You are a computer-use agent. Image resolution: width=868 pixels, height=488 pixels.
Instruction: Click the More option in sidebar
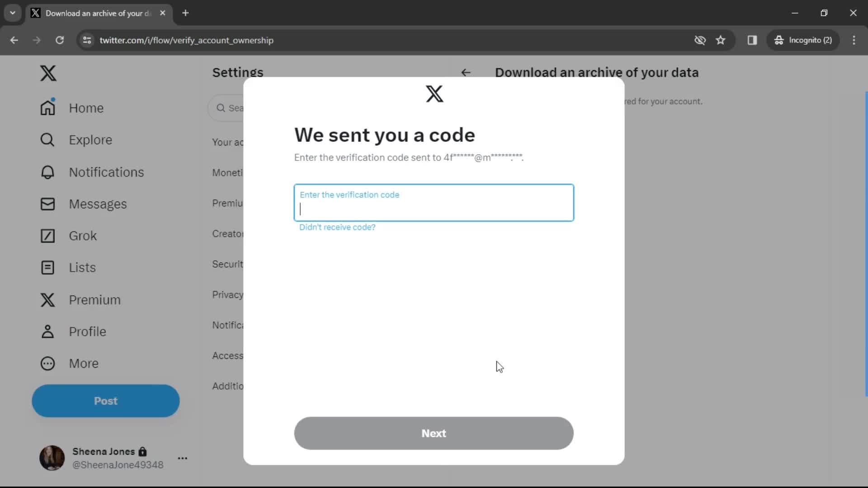pyautogui.click(x=84, y=363)
